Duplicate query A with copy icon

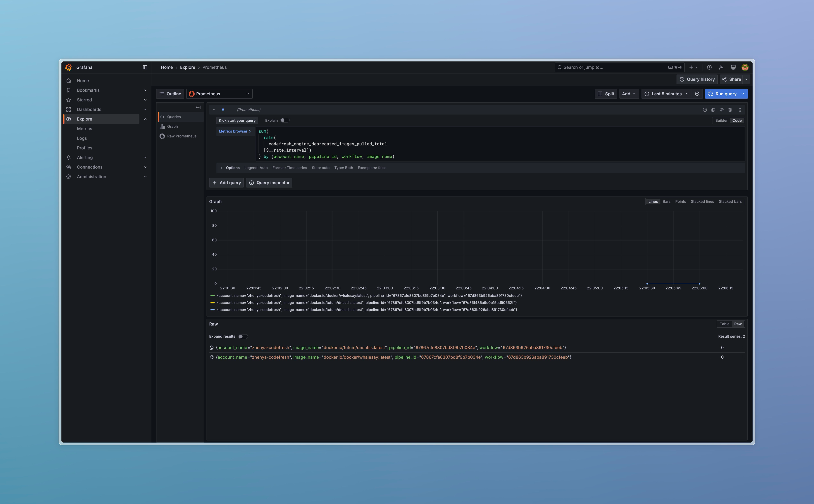tap(713, 110)
